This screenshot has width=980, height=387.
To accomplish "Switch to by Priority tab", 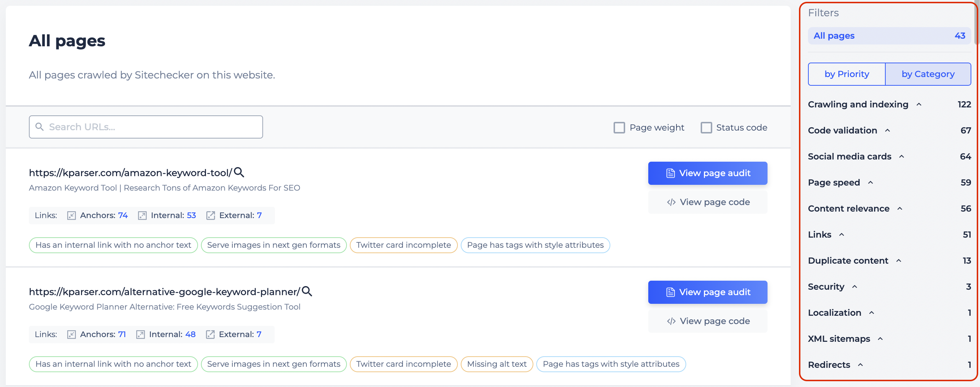I will 846,74.
